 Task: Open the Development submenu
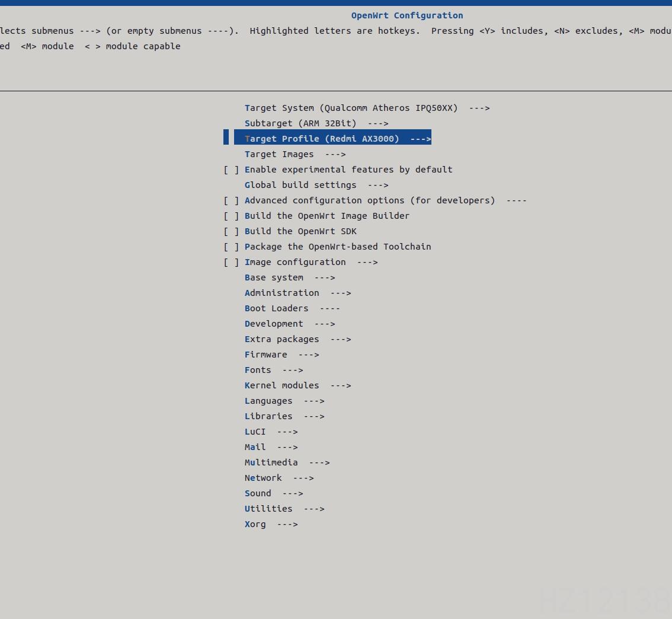tap(290, 324)
